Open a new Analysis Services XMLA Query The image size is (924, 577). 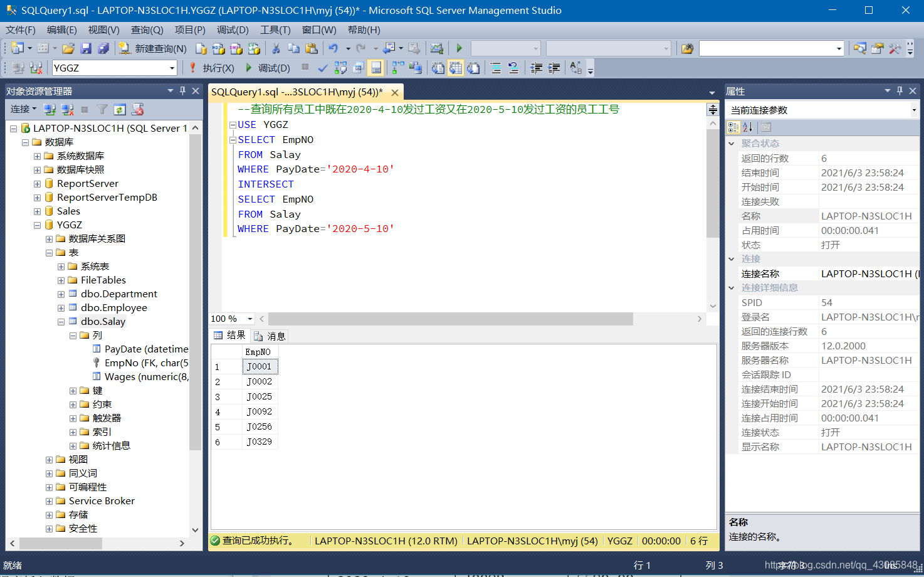tap(253, 48)
